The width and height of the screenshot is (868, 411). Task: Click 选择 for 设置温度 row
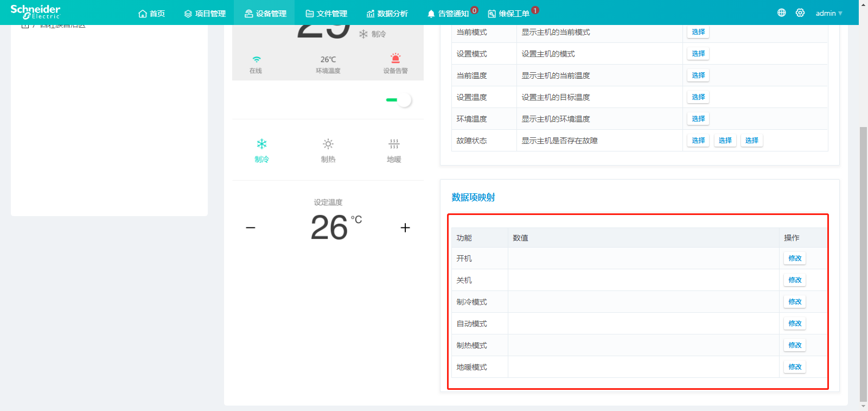(x=698, y=97)
